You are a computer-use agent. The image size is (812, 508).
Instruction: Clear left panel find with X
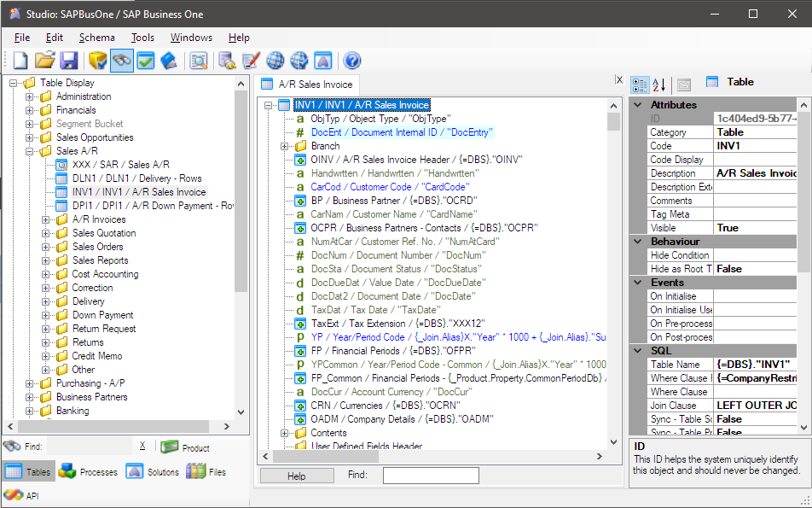(142, 446)
